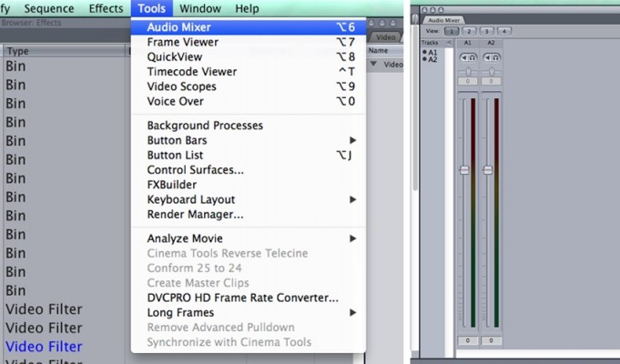Screen dimensions: 620x364
Task: Click the A2 pan value field
Action: pos(491,81)
